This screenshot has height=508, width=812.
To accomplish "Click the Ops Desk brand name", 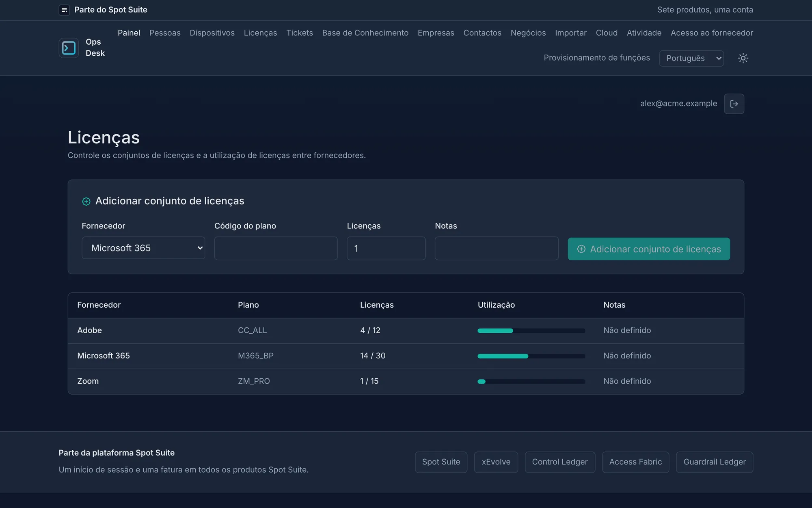I will click(95, 48).
